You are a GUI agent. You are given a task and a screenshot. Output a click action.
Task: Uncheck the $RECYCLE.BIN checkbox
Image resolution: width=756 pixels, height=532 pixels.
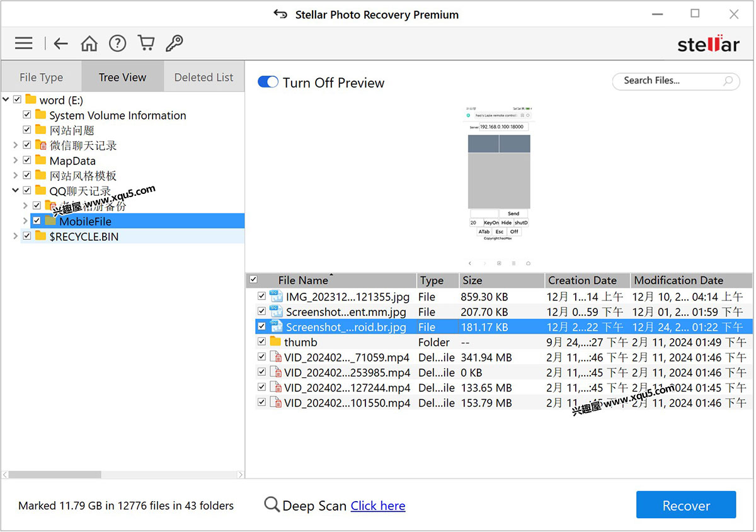26,236
